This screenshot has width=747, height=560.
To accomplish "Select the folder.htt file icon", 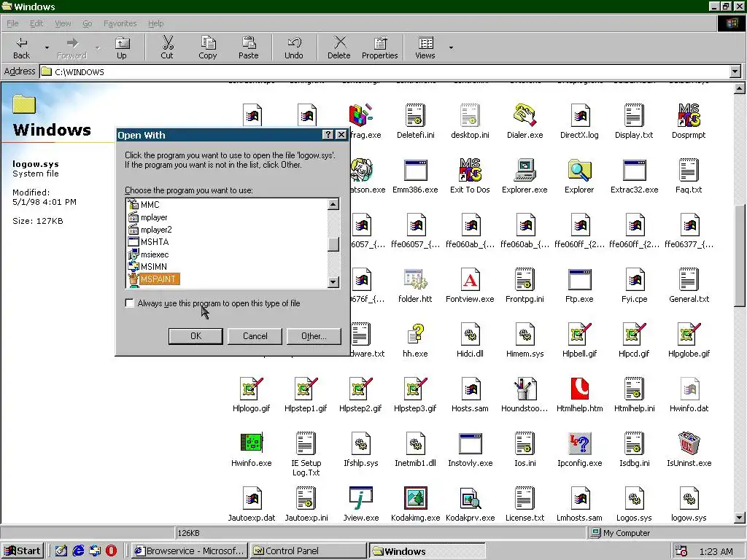I will 415,279.
